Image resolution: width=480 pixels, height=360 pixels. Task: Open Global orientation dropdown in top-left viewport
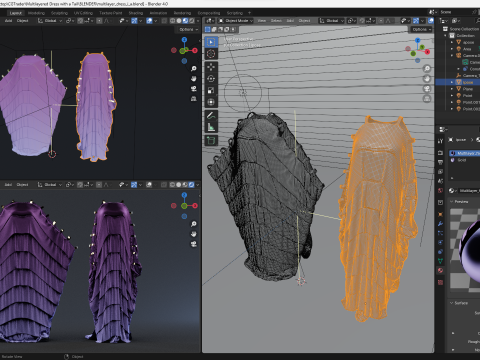point(50,21)
